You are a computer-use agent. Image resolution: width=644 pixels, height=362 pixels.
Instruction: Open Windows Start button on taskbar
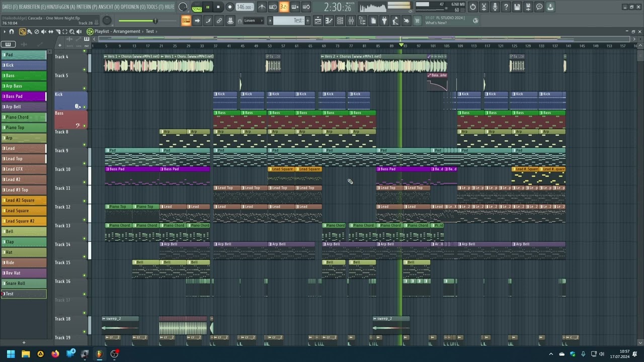pos(11,354)
